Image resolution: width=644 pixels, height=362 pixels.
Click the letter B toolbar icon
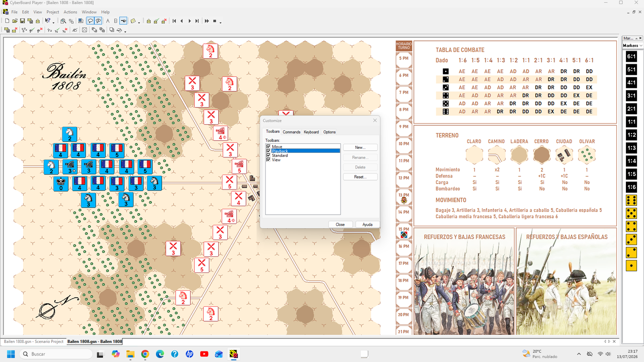[115, 21]
